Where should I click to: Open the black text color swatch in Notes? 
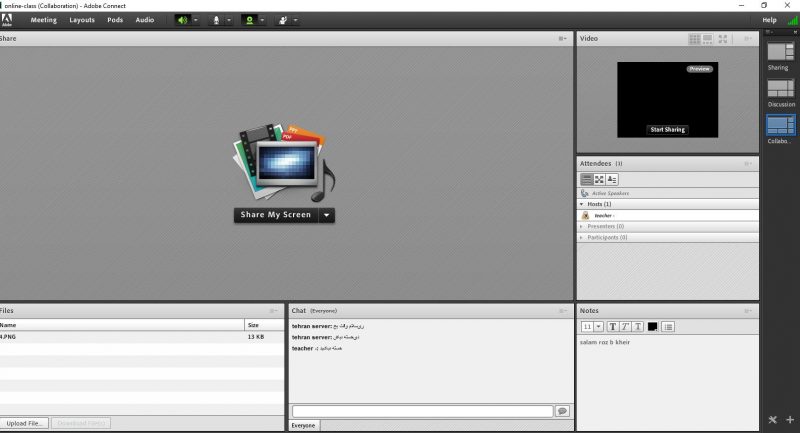(x=652, y=327)
